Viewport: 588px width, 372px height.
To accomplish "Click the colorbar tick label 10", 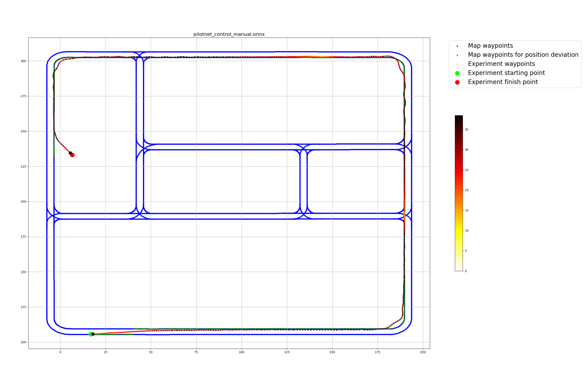I will click(466, 230).
